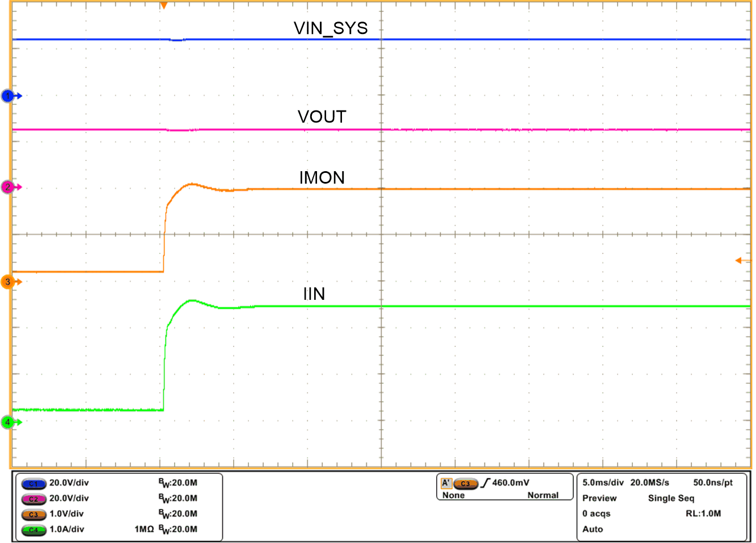
Task: Click the IIN waveform label
Action: pyautogui.click(x=314, y=294)
